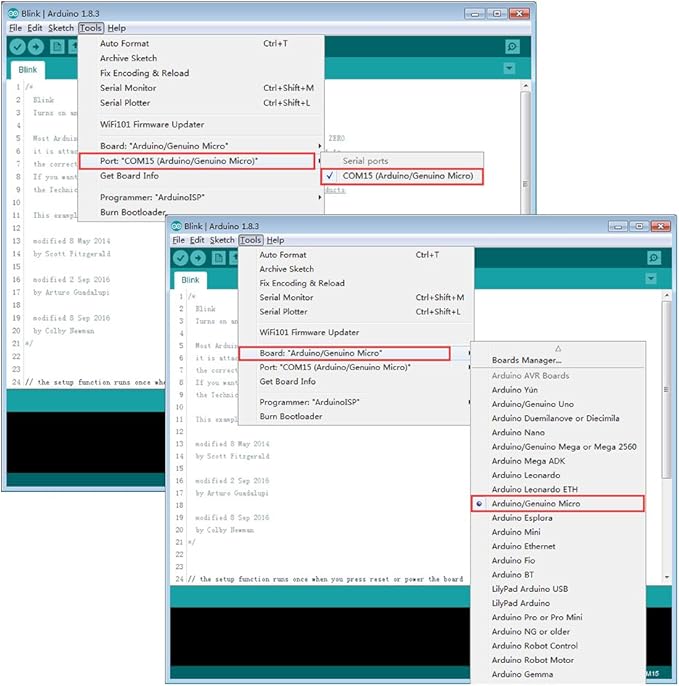Select Arduino Esplora board
The image size is (679, 686).
tap(558, 518)
